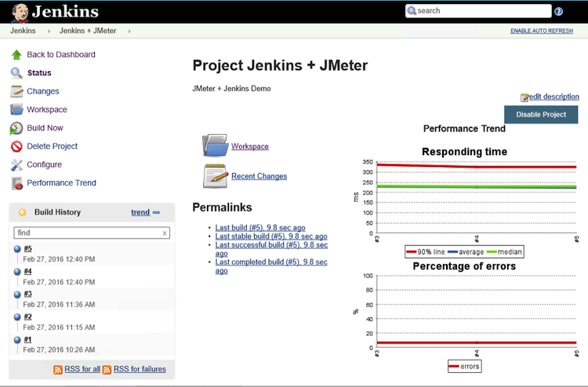Click the large Workspace folder icon in main panel

[216, 146]
